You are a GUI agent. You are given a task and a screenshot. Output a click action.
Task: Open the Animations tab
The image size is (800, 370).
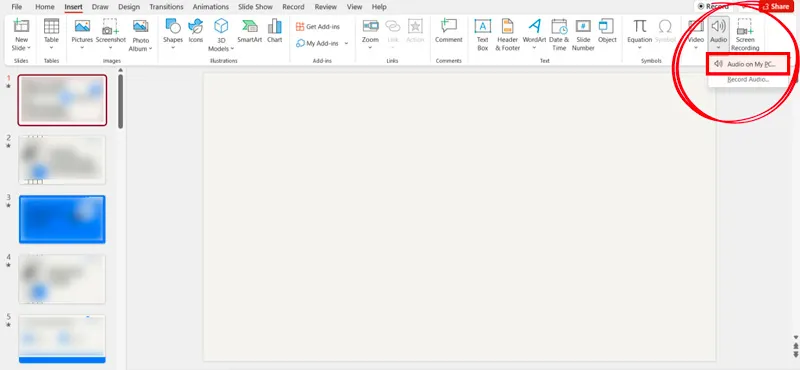210,7
